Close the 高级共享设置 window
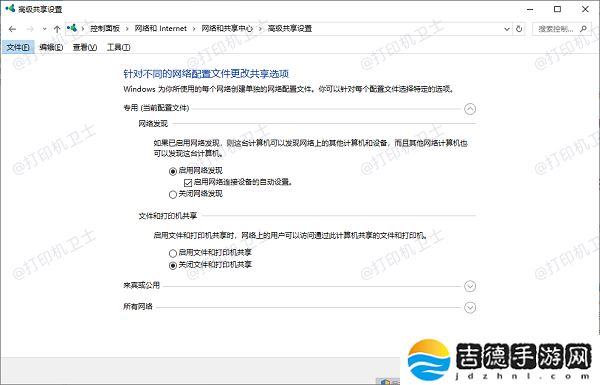This screenshot has height=385, width=600. click(x=585, y=9)
